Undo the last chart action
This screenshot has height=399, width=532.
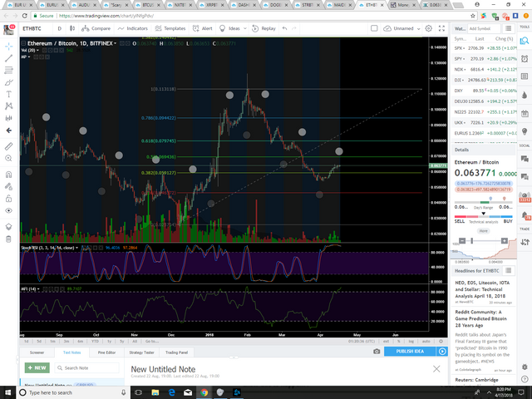tap(284, 28)
